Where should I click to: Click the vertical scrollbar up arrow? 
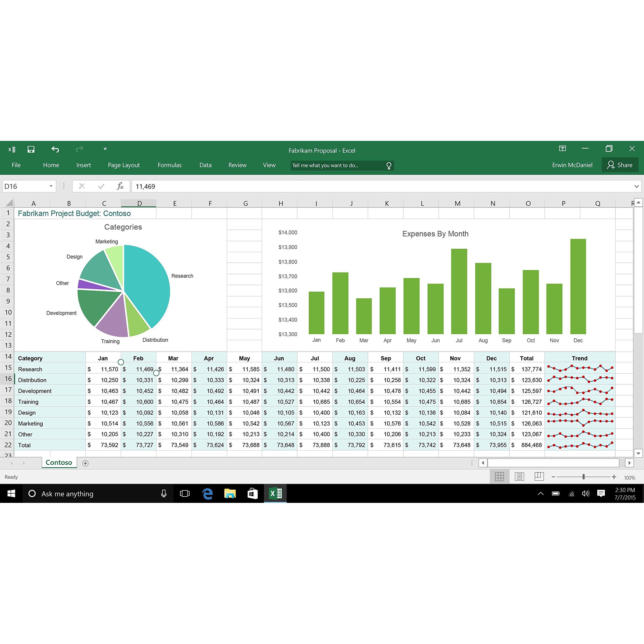[x=638, y=202]
